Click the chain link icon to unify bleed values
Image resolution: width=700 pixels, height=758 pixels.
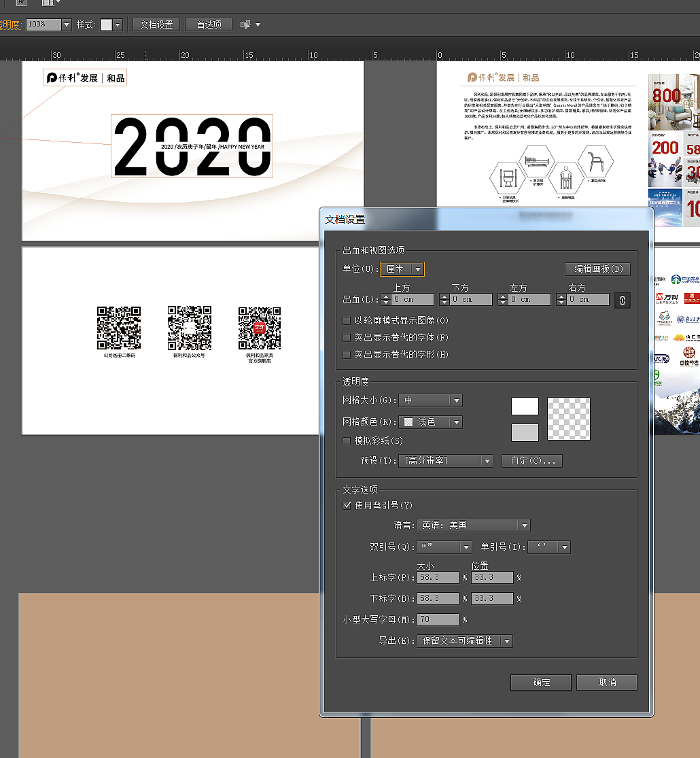click(623, 299)
